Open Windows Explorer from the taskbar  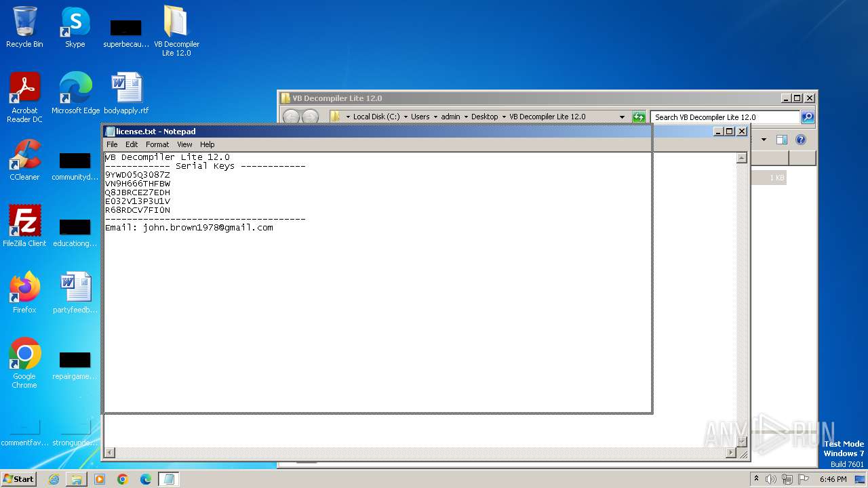tap(77, 479)
